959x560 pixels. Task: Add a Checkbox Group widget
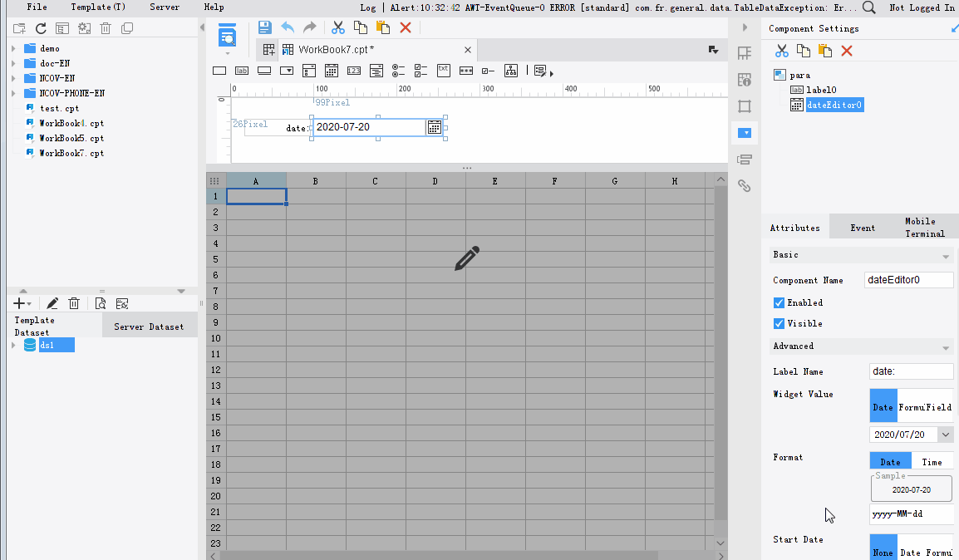click(420, 71)
